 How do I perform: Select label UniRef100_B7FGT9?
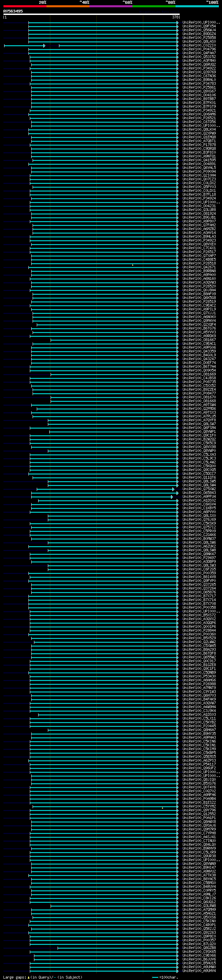click(199, 106)
